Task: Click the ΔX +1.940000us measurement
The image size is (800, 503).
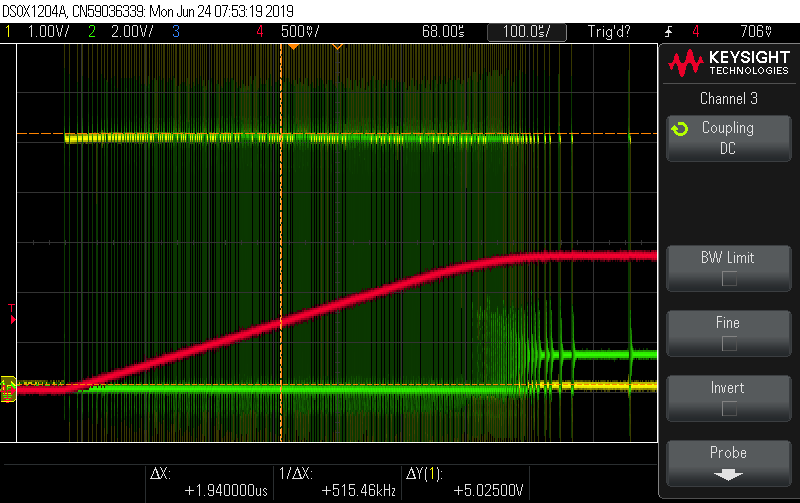Action: click(209, 483)
